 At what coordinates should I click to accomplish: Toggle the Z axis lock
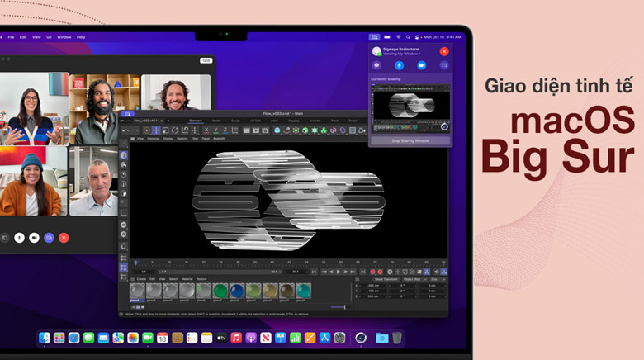tap(225, 130)
